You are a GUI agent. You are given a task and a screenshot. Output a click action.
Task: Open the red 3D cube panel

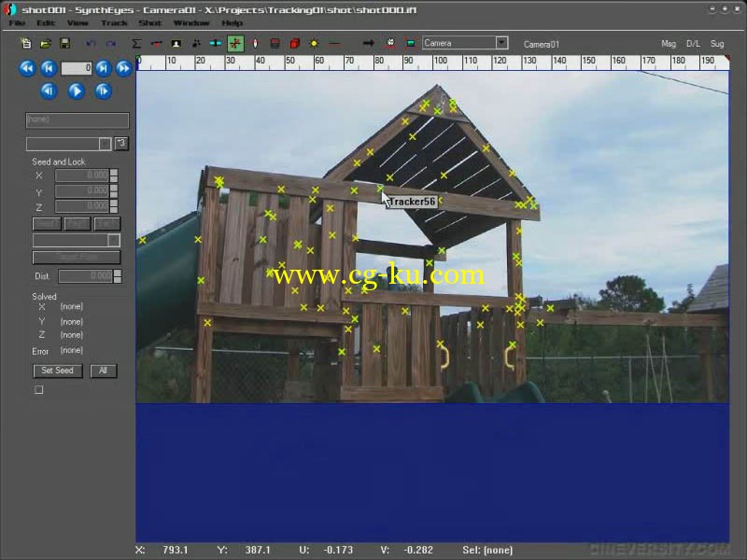point(295,43)
